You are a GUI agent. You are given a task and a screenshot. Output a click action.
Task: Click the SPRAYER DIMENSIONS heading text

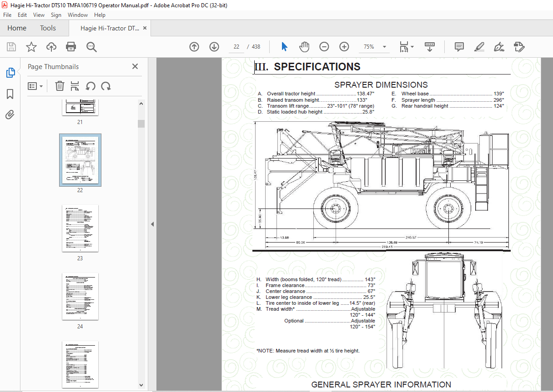pyautogui.click(x=381, y=85)
